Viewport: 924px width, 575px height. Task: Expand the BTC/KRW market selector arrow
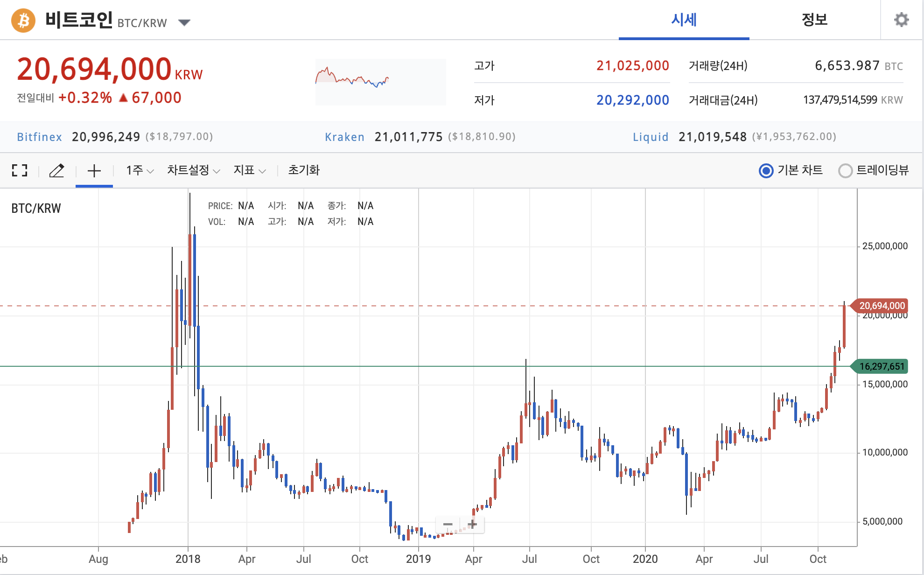tap(184, 22)
